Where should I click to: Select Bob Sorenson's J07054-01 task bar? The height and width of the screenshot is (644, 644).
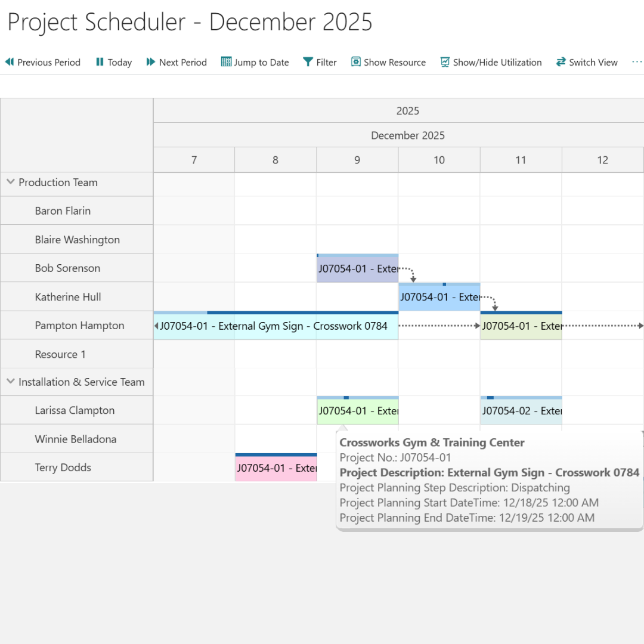[357, 269]
